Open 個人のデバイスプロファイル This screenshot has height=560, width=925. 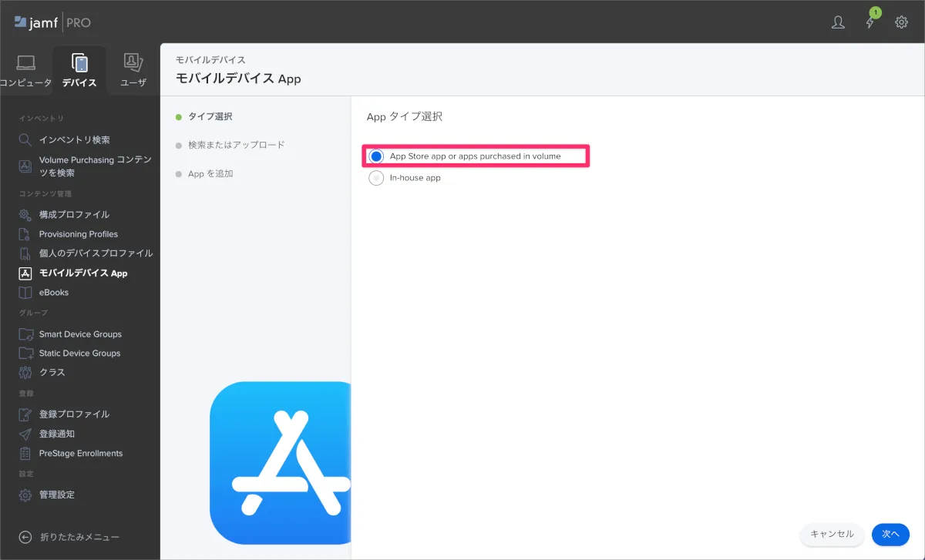click(96, 253)
